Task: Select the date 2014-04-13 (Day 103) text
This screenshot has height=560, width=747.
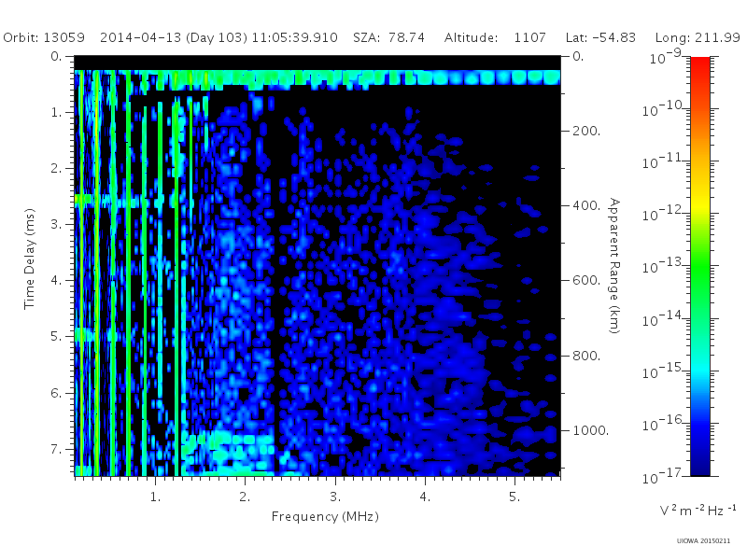Action: point(174,37)
